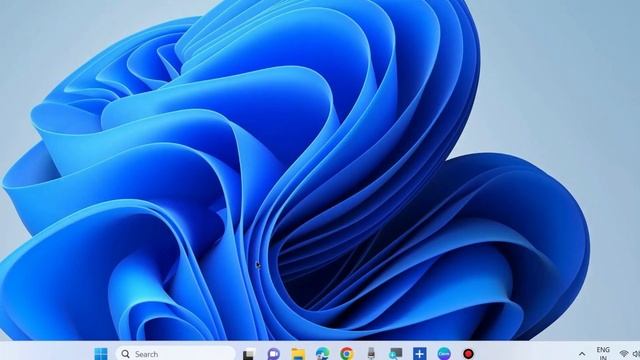Open the Windows Start menu
The height and width of the screenshot is (360, 640).
point(101,353)
